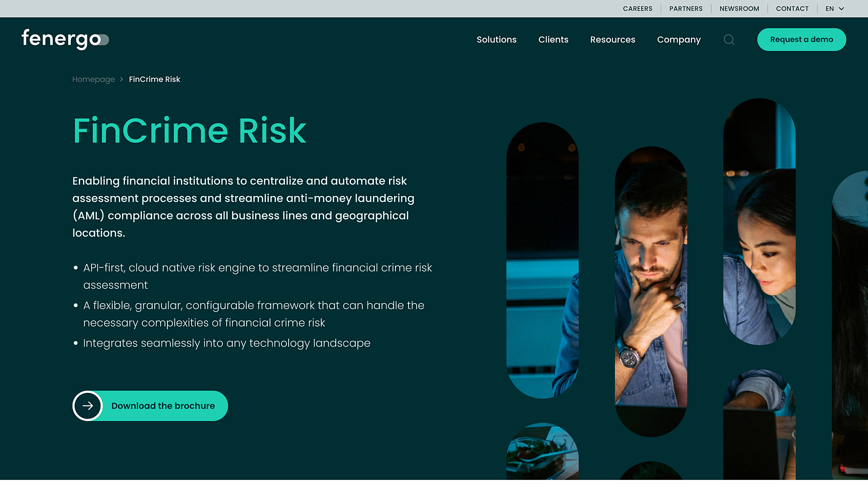Click the language selector chevron arrow
The width and height of the screenshot is (868, 488).
pos(841,8)
